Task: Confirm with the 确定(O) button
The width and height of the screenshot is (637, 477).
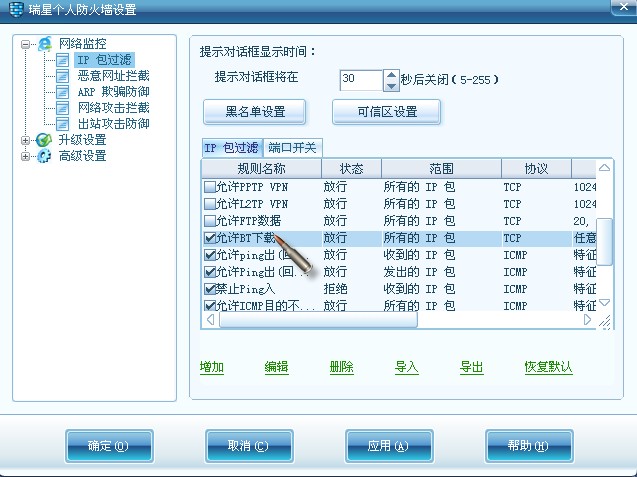Action: click(x=109, y=446)
